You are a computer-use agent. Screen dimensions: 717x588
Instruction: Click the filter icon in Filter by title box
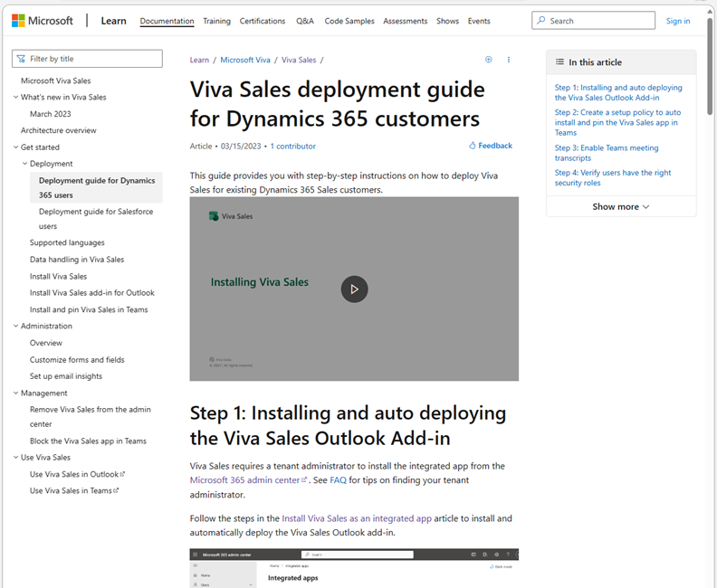pyautogui.click(x=21, y=59)
